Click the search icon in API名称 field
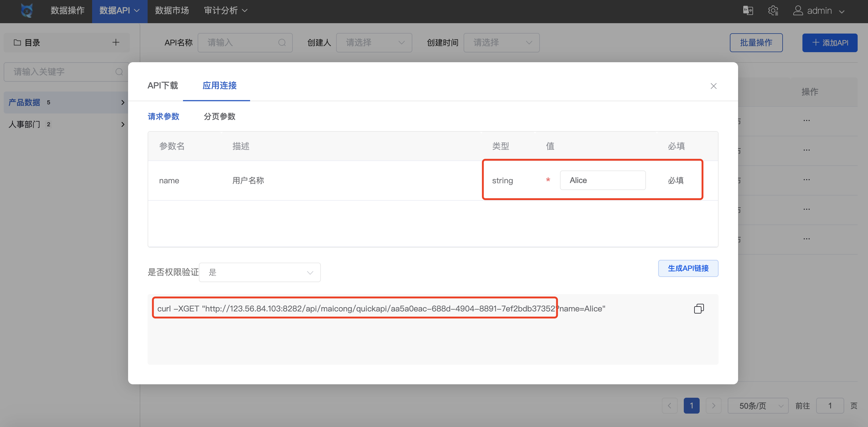 coord(282,43)
